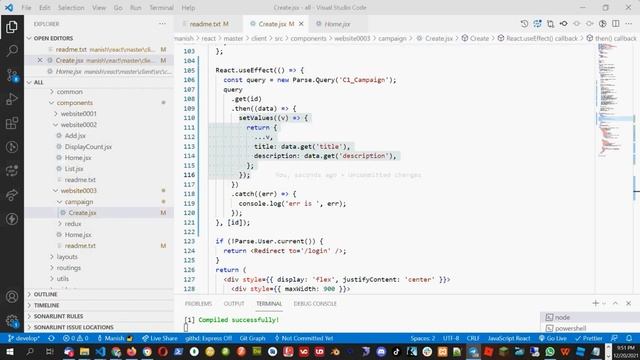Add a new terminal with plus icon
Image resolution: width=640 pixels, height=360 pixels.
coord(596,303)
